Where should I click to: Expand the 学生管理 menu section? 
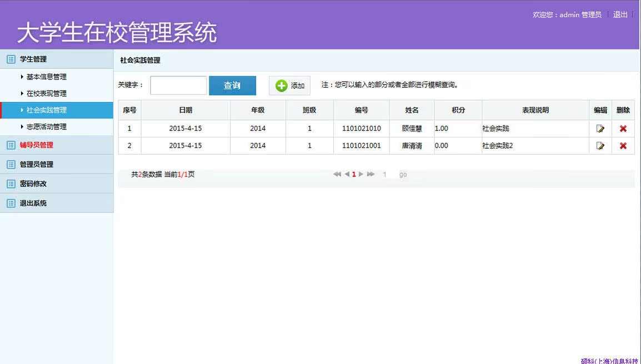pos(57,59)
